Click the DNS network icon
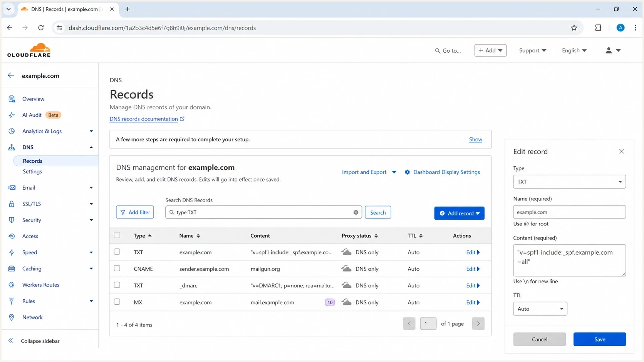644x362 pixels. (12, 147)
